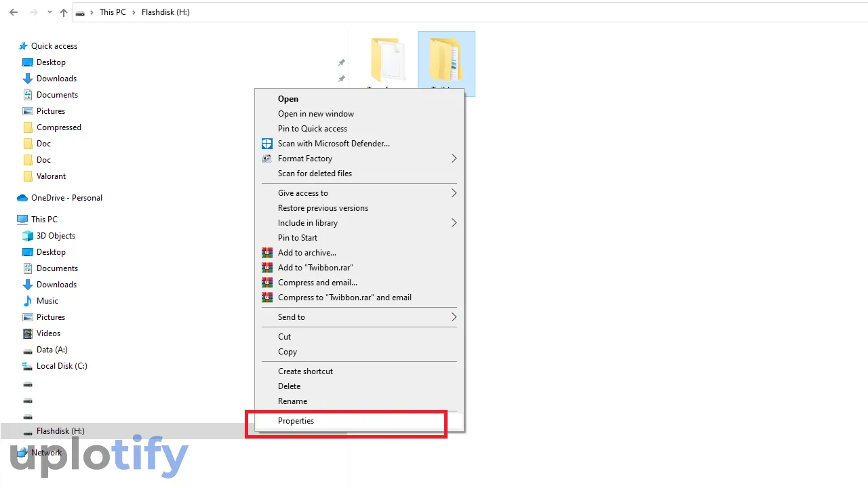Choose Cut from the context menu
The height and width of the screenshot is (488, 868).
point(284,337)
